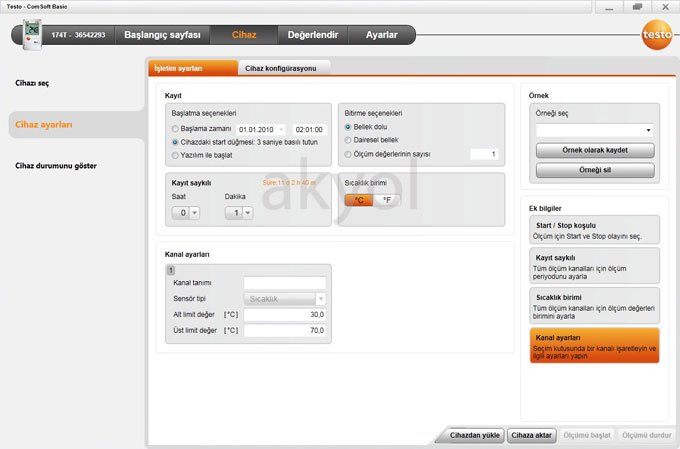Open the Dakika minute dropdown
The width and height of the screenshot is (680, 449).
coord(248,213)
